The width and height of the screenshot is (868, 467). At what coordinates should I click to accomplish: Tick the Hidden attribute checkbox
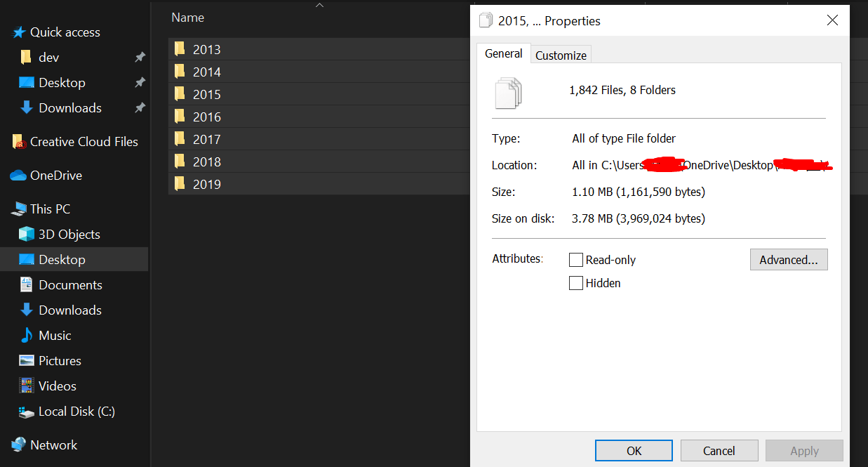pyautogui.click(x=576, y=283)
